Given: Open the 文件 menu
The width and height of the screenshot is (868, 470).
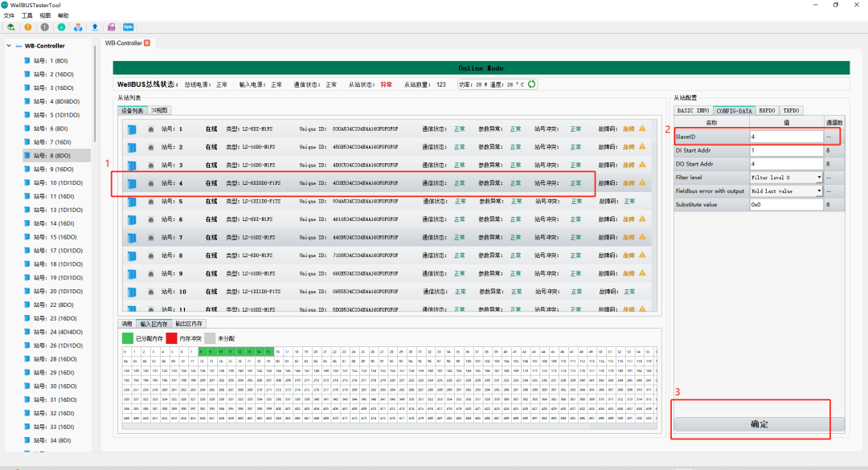Looking at the screenshot, I should [9, 15].
